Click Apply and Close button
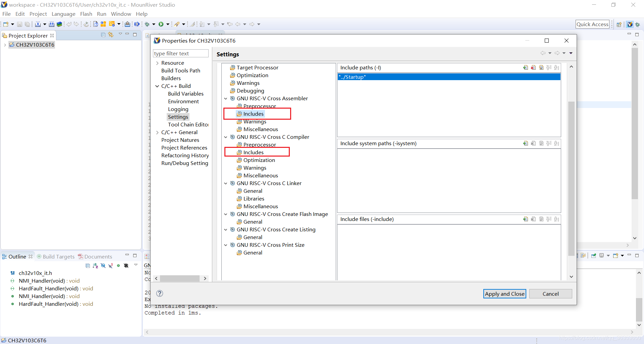Screen dimensions: 644x344 click(504, 294)
